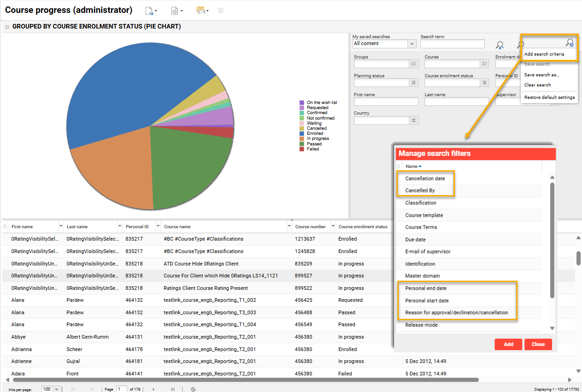Close the Manage search filters dialog
The image size is (582, 392).
[538, 344]
